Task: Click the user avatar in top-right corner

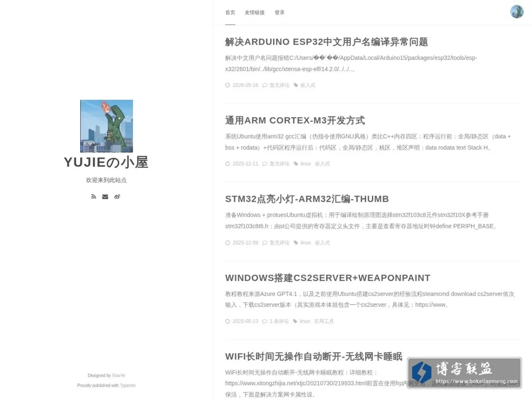Action: coord(517,12)
